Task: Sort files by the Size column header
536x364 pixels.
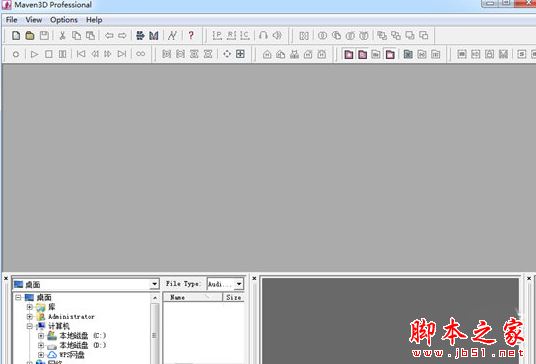Action: click(x=234, y=297)
